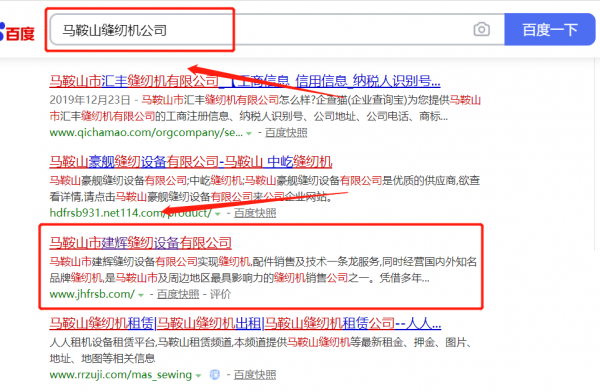Click the 百度一下 search button

click(x=550, y=29)
